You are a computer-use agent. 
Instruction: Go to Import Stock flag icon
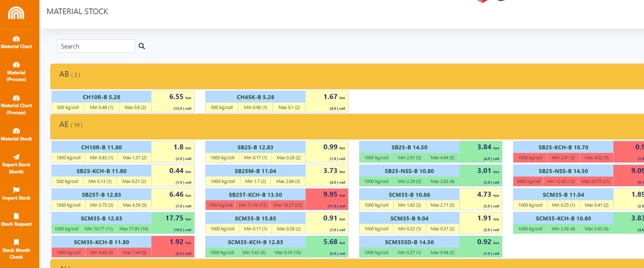16,190
